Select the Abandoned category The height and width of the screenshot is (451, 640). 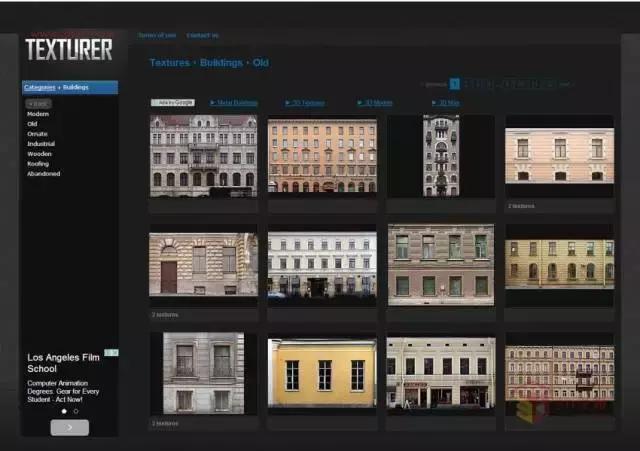click(44, 173)
